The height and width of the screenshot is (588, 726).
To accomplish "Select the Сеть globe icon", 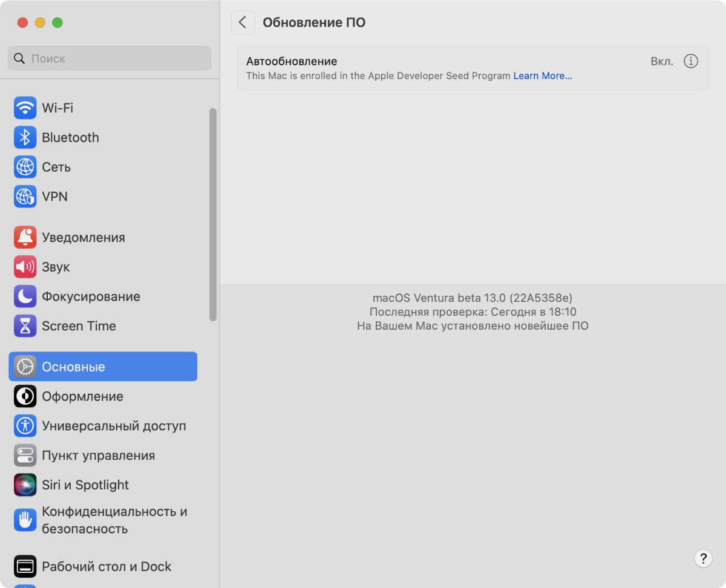I will pyautogui.click(x=25, y=167).
